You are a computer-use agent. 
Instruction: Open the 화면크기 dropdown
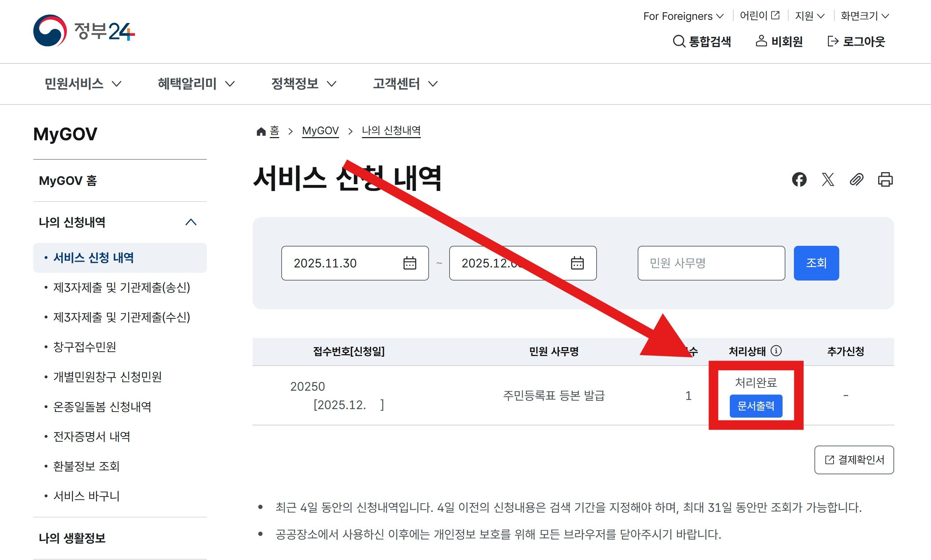865,16
